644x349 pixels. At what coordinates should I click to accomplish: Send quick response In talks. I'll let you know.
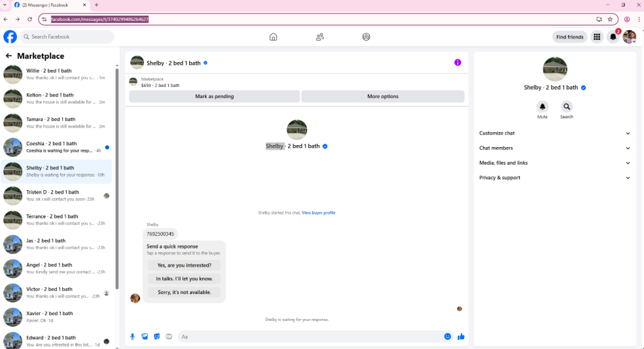(x=184, y=279)
